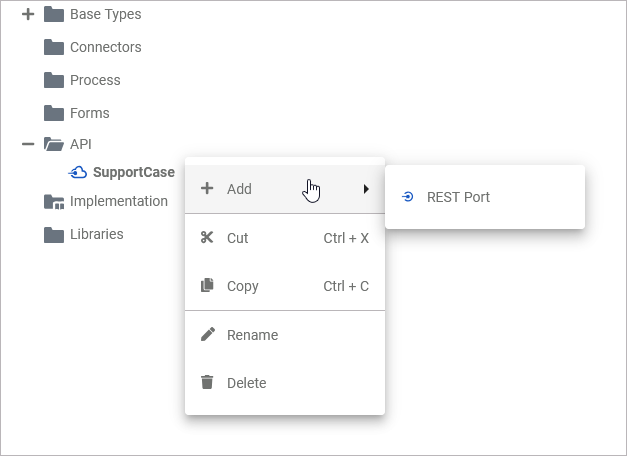Click the Implementation folder icon
This screenshot has width=627, height=456.
coord(54,202)
